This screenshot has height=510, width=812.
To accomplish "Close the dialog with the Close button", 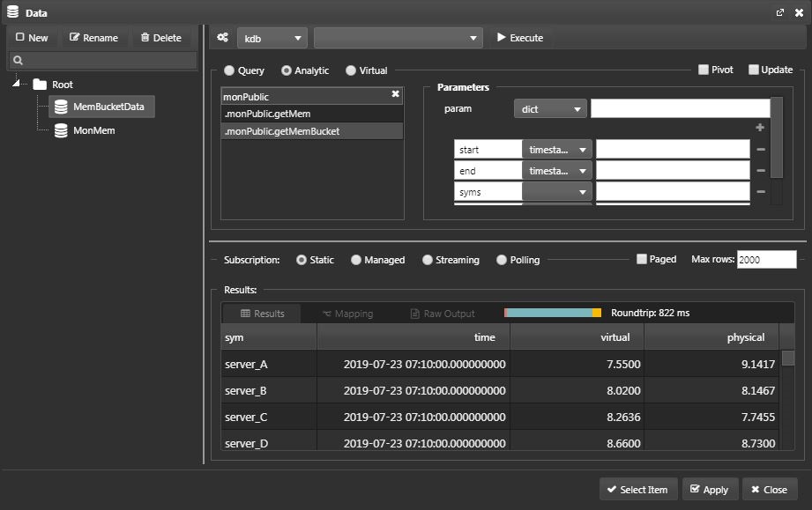I will 770,490.
